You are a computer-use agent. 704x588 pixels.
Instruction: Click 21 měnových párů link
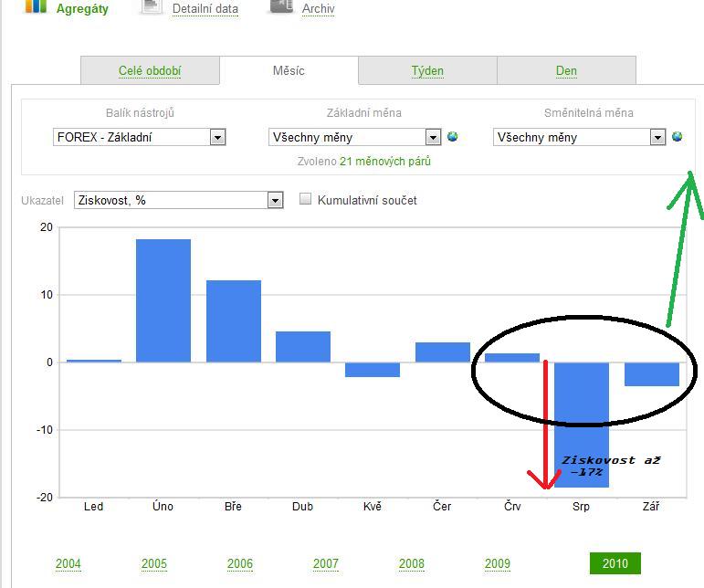384,161
